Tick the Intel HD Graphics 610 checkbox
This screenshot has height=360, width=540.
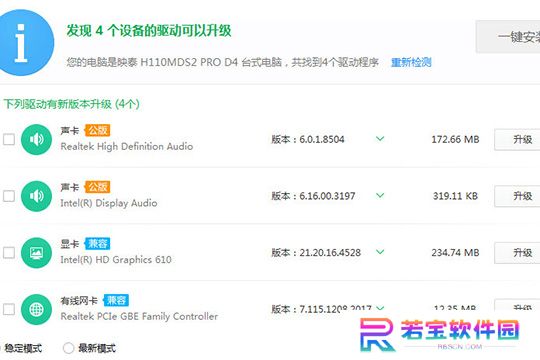(9, 253)
